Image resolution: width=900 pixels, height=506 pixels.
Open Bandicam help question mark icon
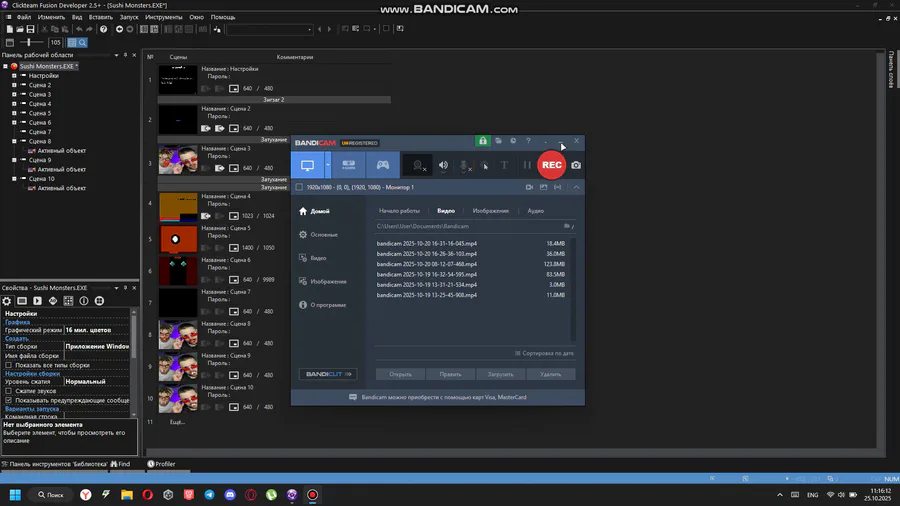tap(528, 141)
